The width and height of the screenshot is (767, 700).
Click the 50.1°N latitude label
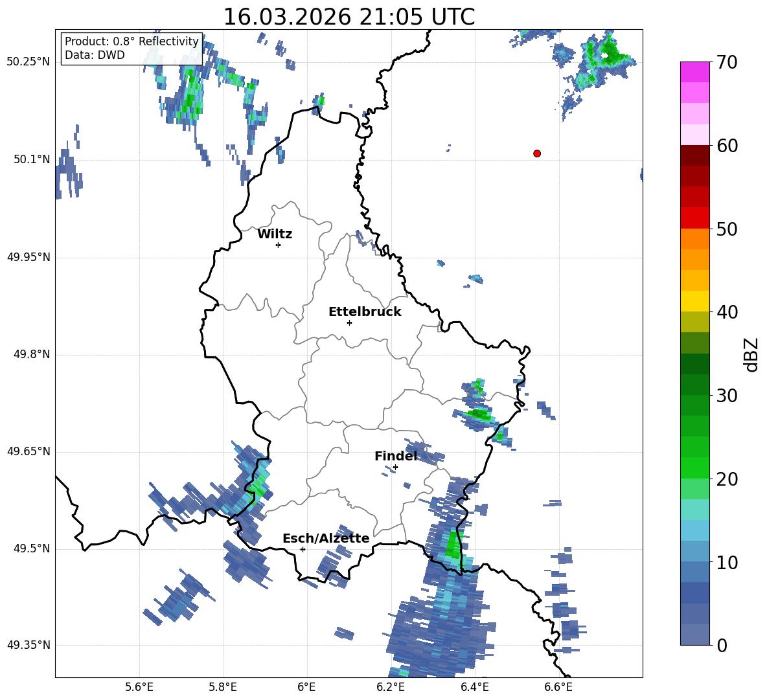(x=31, y=159)
